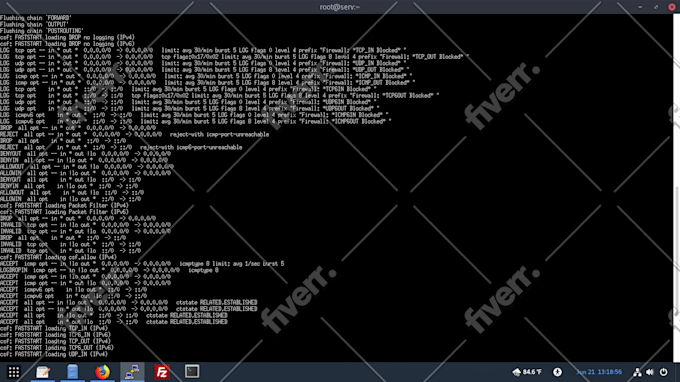The image size is (680, 382).
Task: Click the text "Flushing chain 'POSTROUTING'"
Action: 42,31
